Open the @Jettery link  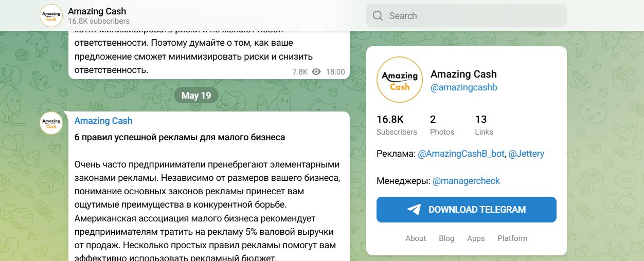526,154
